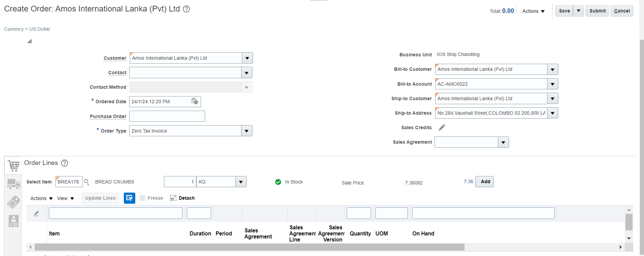
Task: Expand the Contact dropdown
Action: point(247,73)
